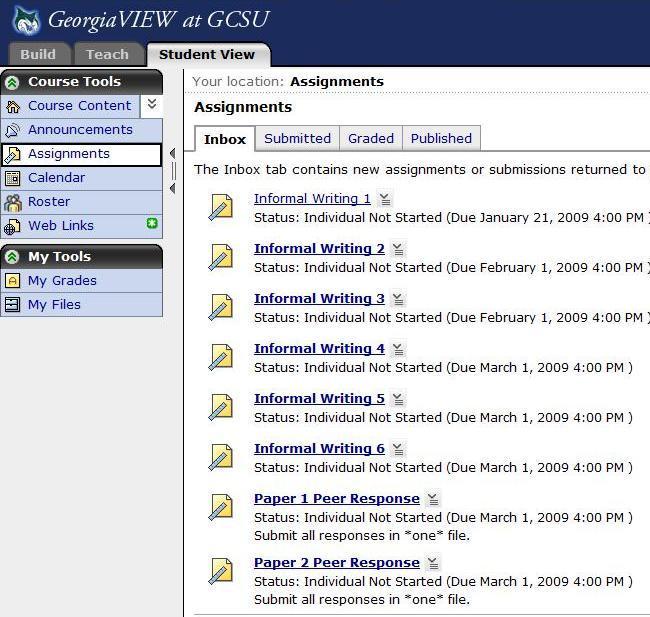Image resolution: width=650 pixels, height=617 pixels.
Task: Click the assignment icon for Informal Writing 4
Action: tap(221, 357)
